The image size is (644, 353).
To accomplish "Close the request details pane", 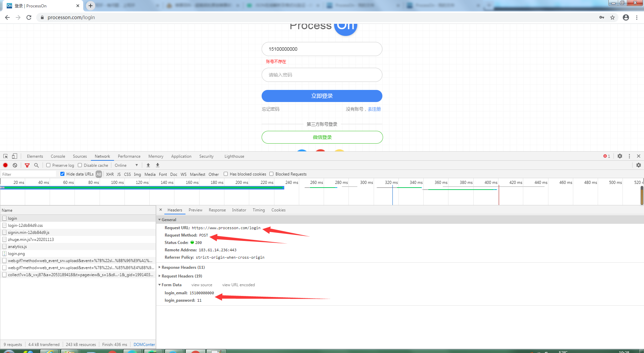I will pyautogui.click(x=161, y=210).
